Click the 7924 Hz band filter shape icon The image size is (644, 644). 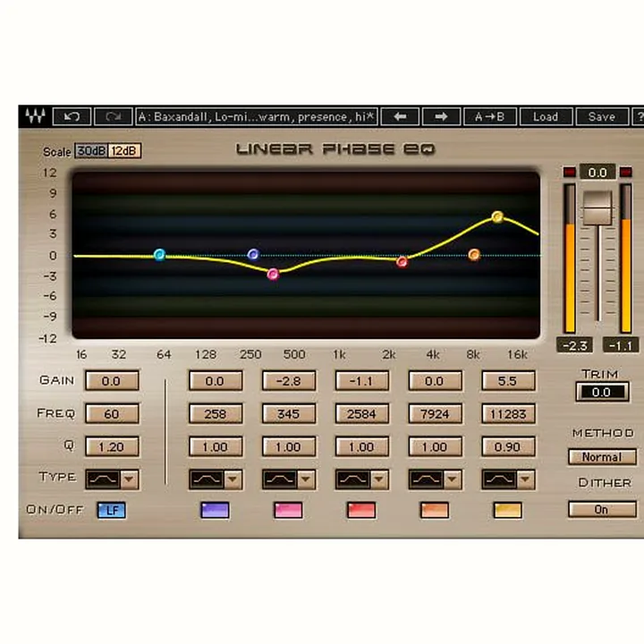[426, 479]
